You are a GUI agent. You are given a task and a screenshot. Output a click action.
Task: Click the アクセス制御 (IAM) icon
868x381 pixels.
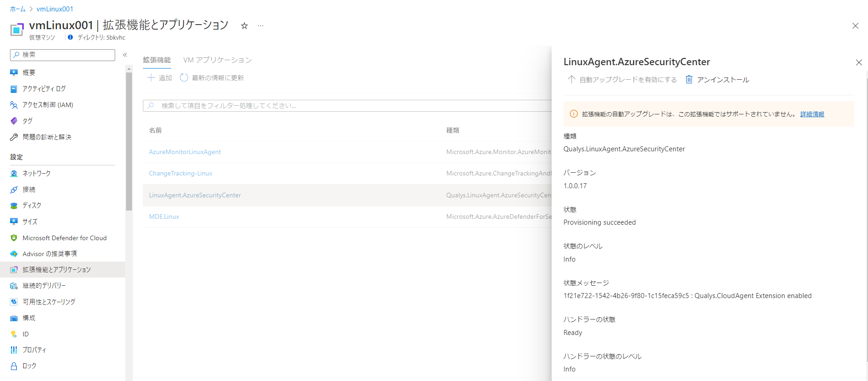pyautogui.click(x=14, y=105)
